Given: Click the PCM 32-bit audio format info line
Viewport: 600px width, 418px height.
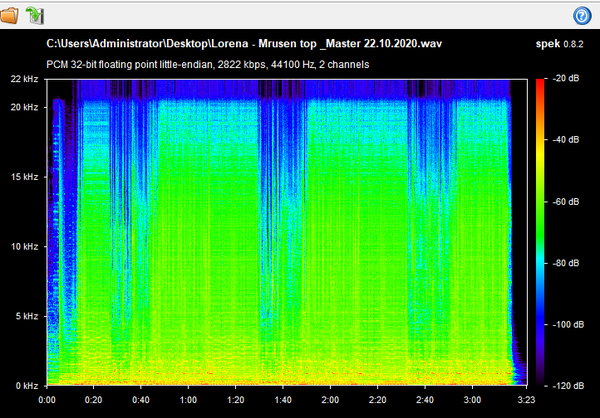Looking at the screenshot, I should coord(208,64).
